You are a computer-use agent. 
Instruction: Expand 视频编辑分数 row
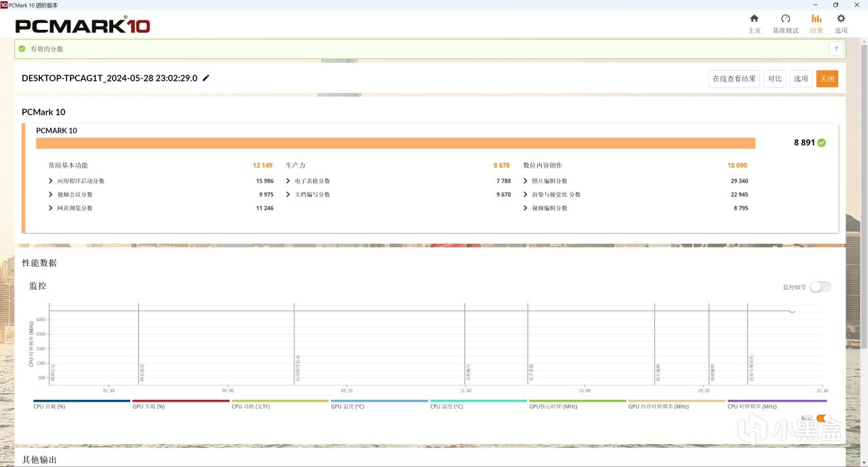[526, 208]
